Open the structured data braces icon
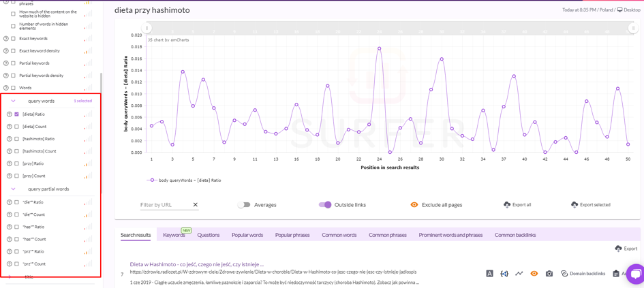Viewport: 644px width, 288px height. coord(504,273)
